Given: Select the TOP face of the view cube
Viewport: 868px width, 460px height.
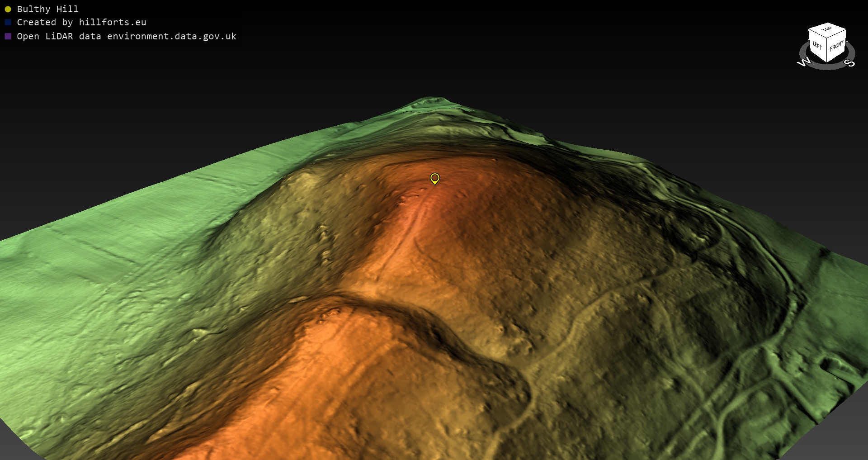Looking at the screenshot, I should pos(827,30).
